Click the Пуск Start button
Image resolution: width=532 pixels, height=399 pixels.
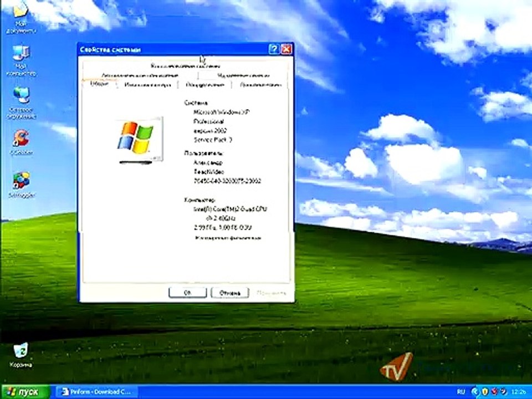(25, 392)
